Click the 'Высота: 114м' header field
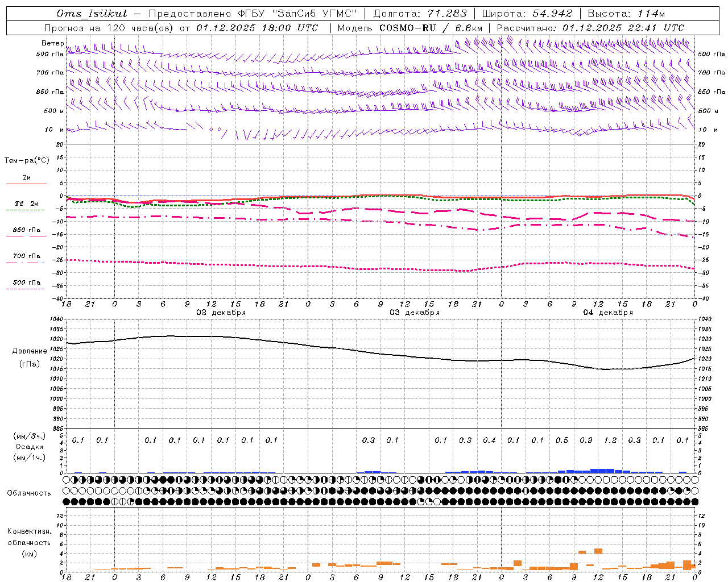Image resolution: width=728 pixels, height=582 pixels. pyautogui.click(x=626, y=14)
